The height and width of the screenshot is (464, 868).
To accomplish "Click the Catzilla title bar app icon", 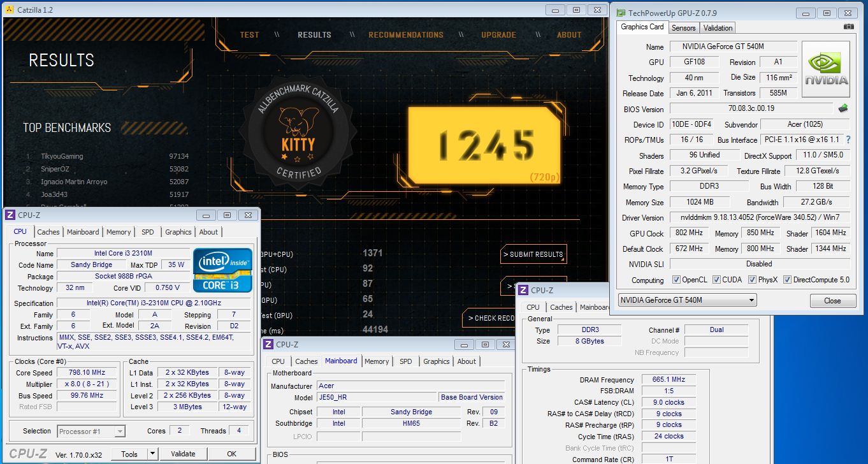I will tap(9, 10).
